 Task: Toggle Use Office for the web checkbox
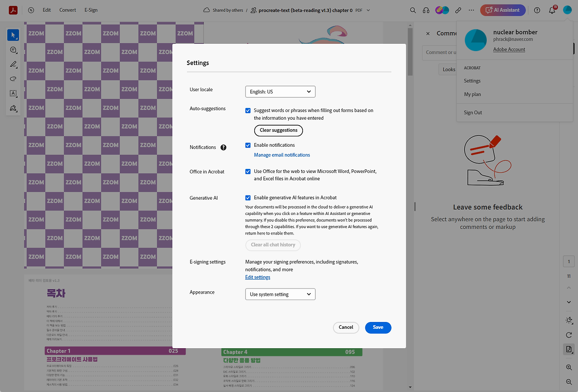(x=248, y=172)
